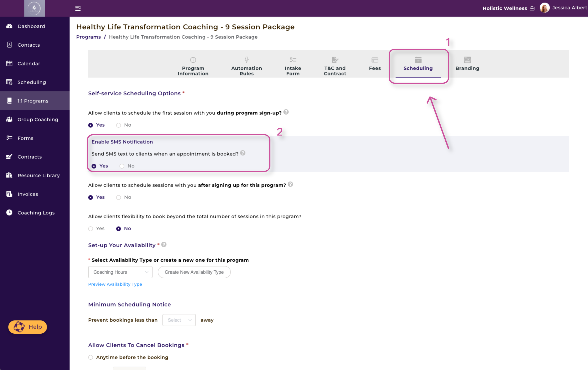Click help icon beside during program sign-up question

click(286, 112)
